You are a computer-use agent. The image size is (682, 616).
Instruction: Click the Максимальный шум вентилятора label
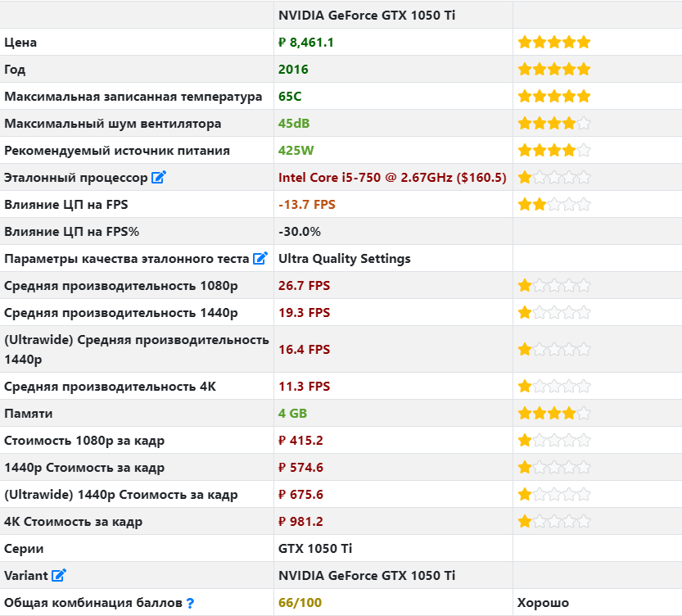point(113,124)
